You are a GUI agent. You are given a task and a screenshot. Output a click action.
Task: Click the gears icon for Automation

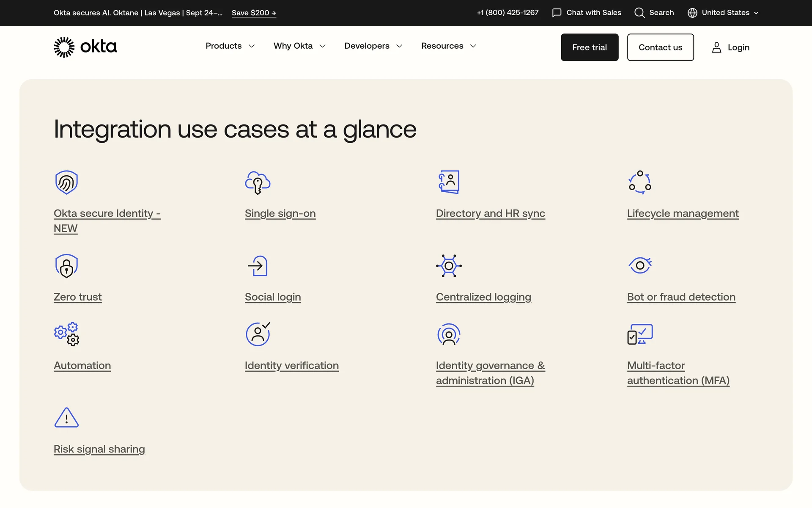[x=66, y=334]
